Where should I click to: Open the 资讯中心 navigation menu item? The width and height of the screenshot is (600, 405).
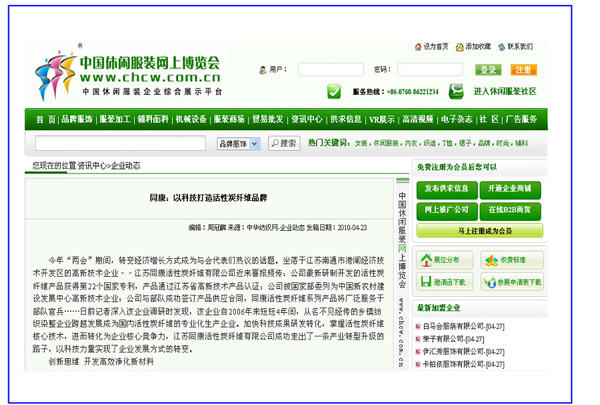306,119
